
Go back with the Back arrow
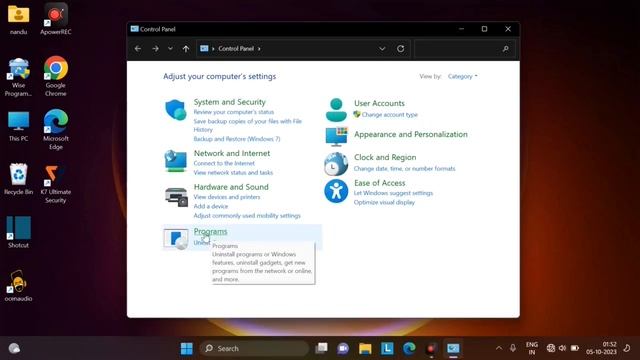coord(138,49)
